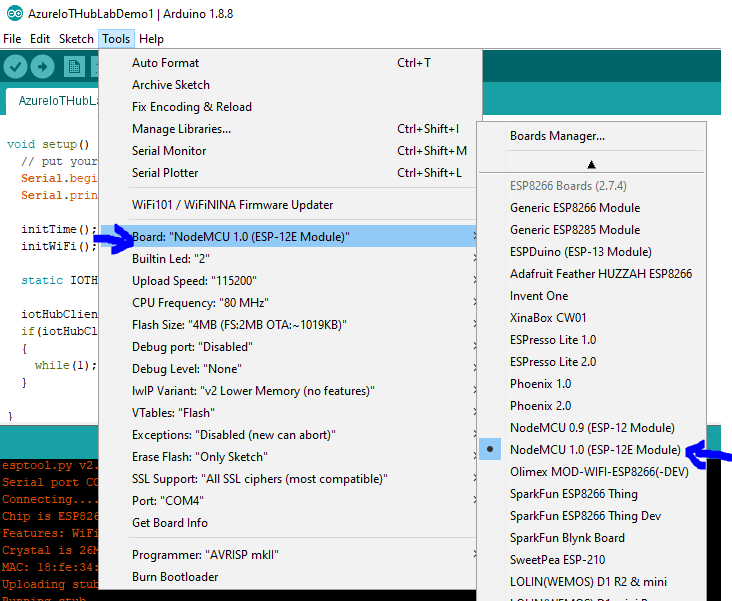
Task: Select Adafruit Feather HUZZAH ESP8266 board
Action: 591,273
